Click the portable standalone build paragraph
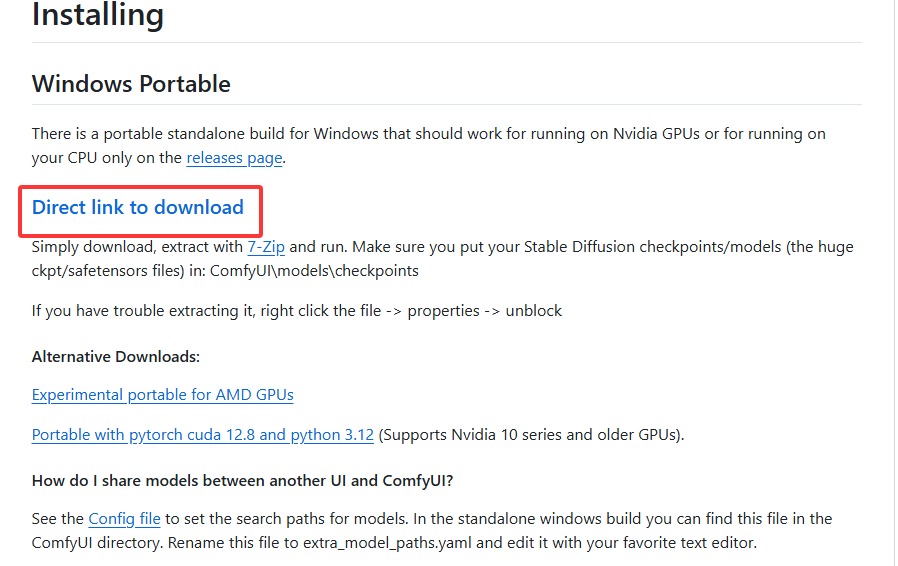Viewport: 898px width, 566px height. click(x=400, y=133)
